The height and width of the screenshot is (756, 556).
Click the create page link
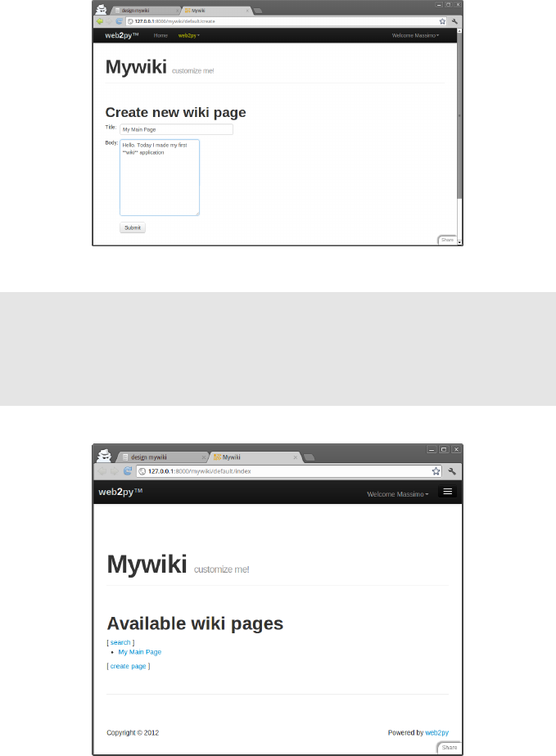pos(129,666)
